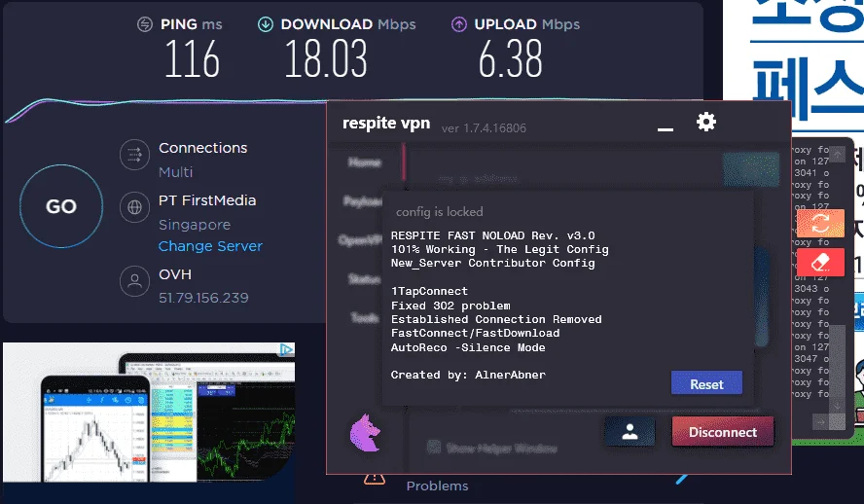Click the download arrow icon

click(266, 24)
